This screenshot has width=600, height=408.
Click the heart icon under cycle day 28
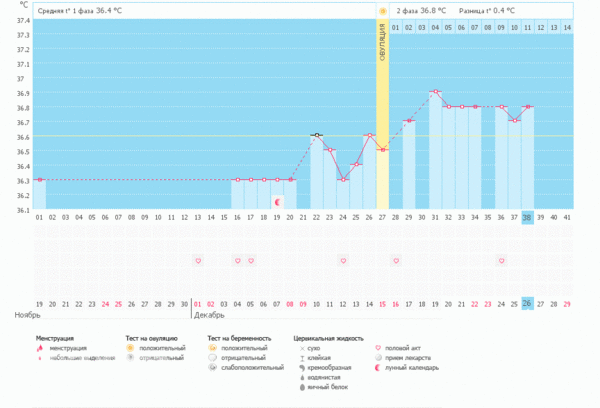(x=396, y=260)
